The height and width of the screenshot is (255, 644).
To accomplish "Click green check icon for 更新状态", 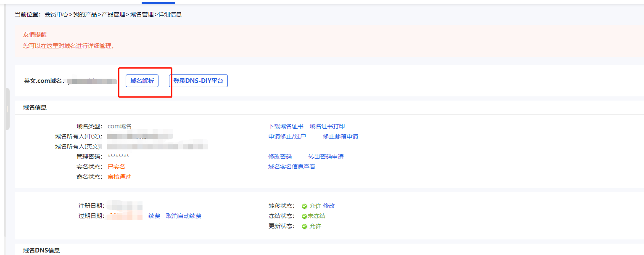I will coord(304,226).
